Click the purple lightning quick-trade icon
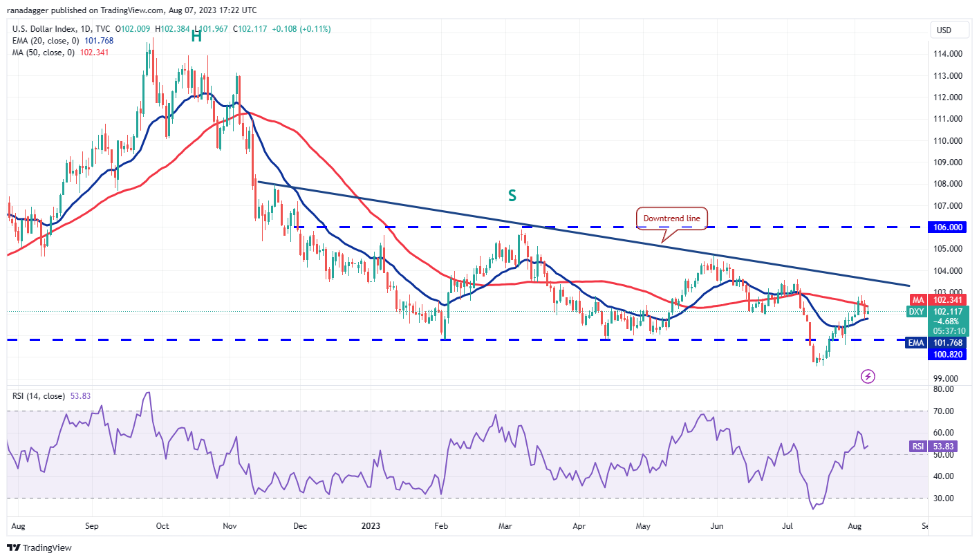Screen dimensions: 979x560 [x=868, y=376]
